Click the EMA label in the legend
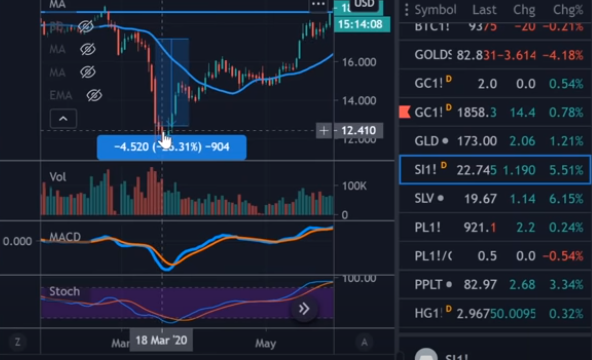The image size is (592, 360). (60, 95)
